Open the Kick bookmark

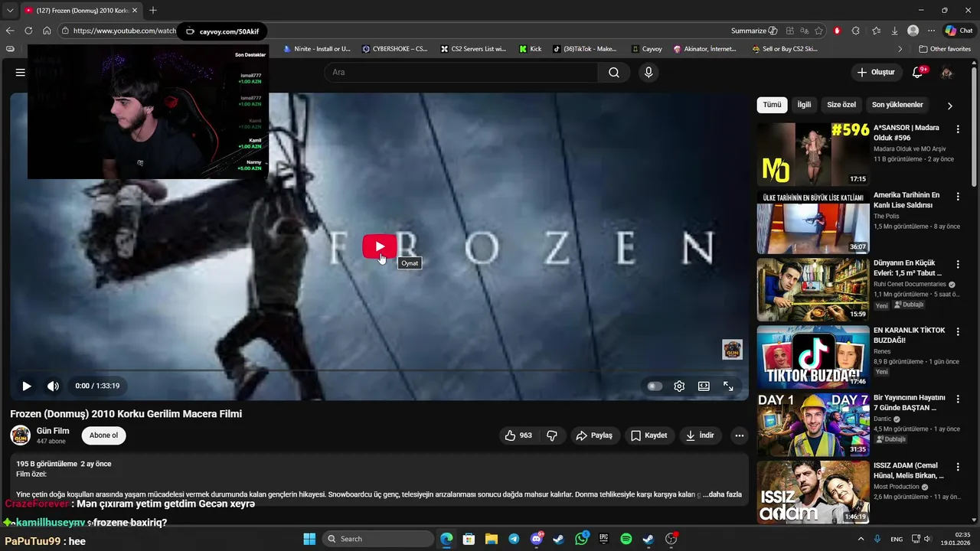[530, 49]
